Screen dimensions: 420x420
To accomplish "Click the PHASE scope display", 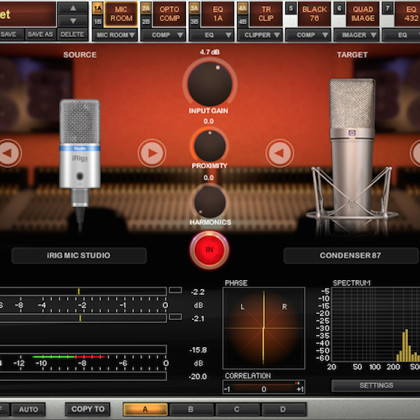I will tap(264, 328).
